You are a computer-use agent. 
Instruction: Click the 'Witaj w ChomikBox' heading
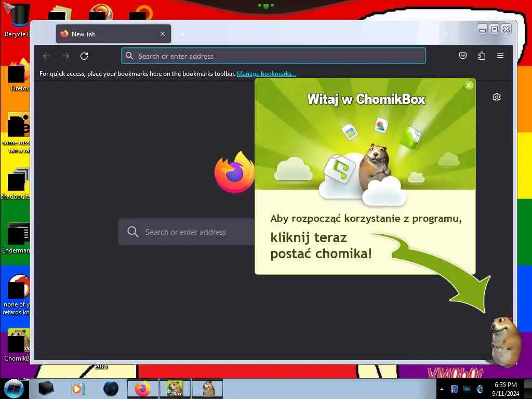(366, 99)
